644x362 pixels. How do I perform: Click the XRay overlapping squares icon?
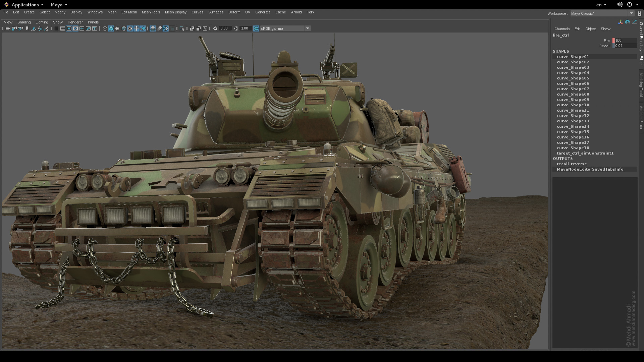pyautogui.click(x=192, y=28)
